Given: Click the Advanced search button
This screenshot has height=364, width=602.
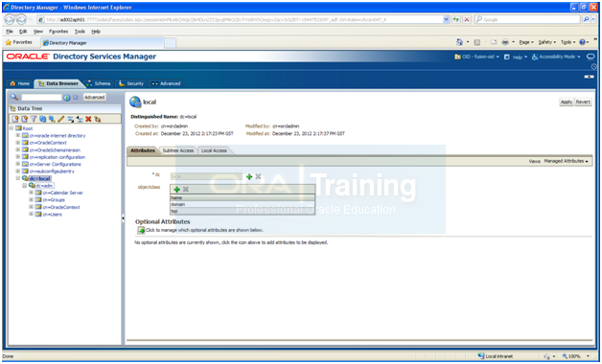Looking at the screenshot, I should [x=95, y=98].
